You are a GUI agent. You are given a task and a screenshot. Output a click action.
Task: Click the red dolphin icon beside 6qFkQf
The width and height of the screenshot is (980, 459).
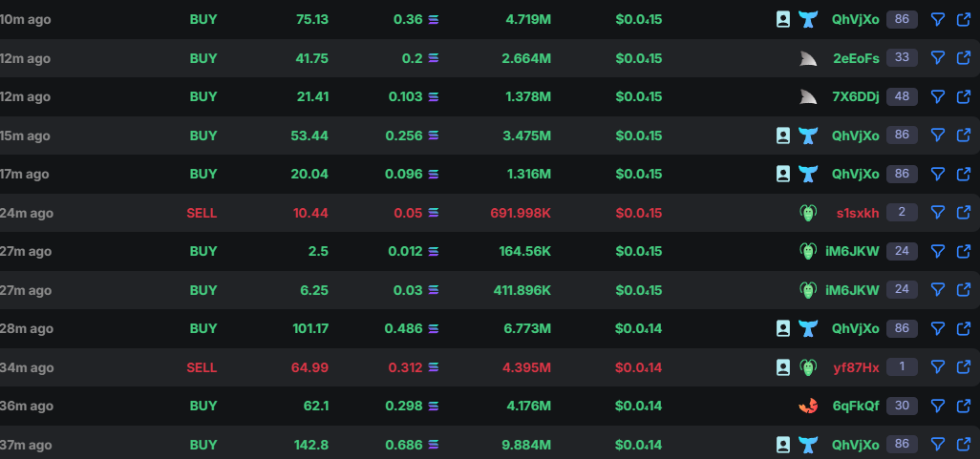808,406
